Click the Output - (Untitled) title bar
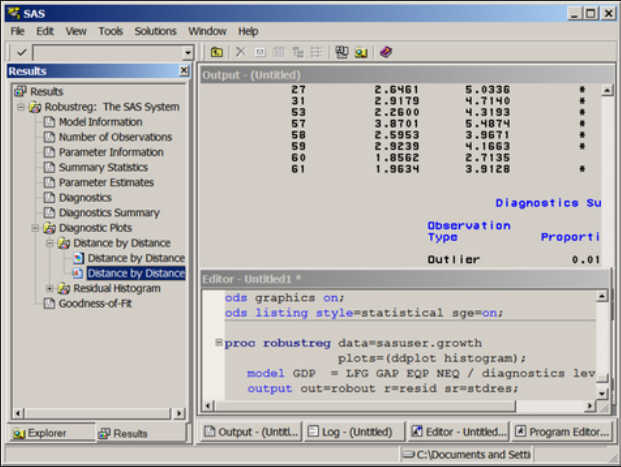Viewport: 621px width, 467px height. pos(407,75)
